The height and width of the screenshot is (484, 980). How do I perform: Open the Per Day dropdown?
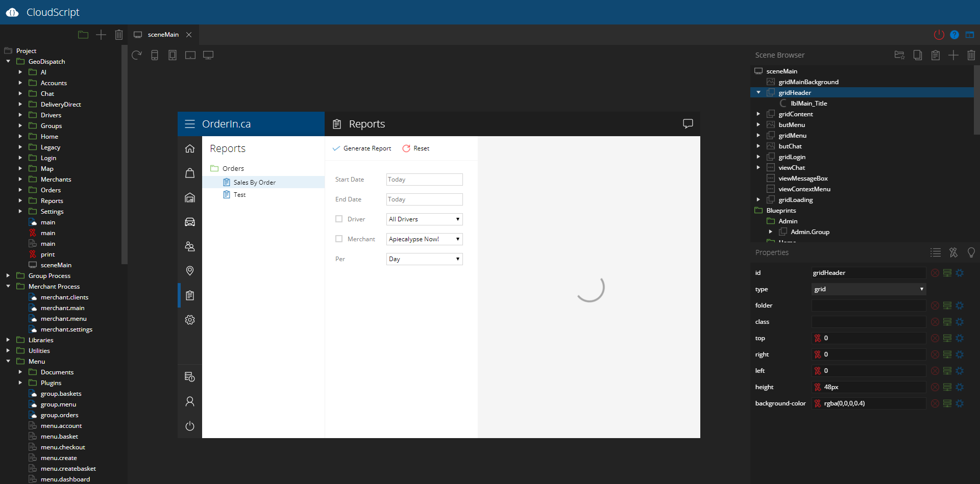point(424,259)
